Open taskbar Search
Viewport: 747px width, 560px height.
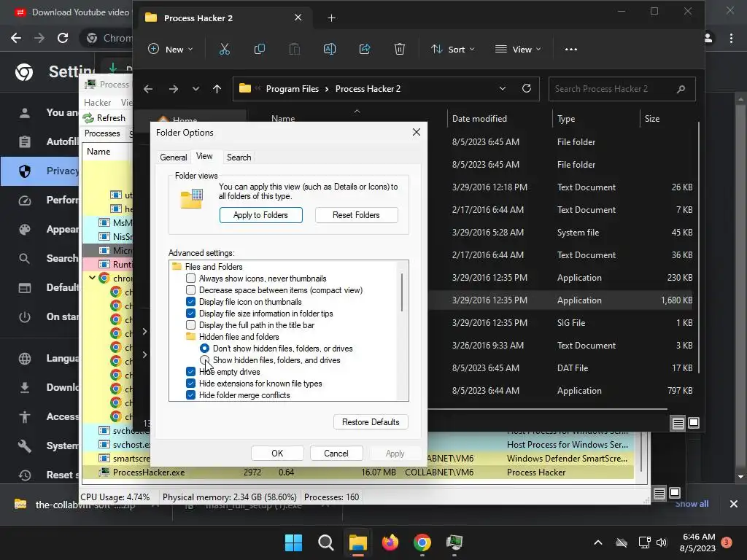click(x=326, y=542)
